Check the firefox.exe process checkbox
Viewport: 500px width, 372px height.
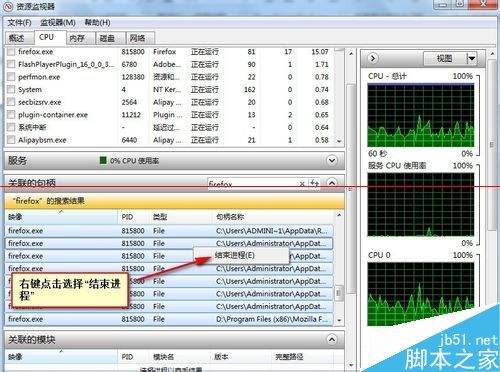coord(11,52)
